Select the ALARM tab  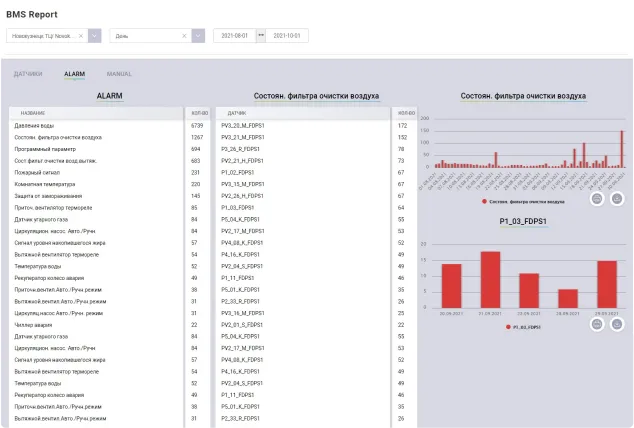click(x=74, y=74)
